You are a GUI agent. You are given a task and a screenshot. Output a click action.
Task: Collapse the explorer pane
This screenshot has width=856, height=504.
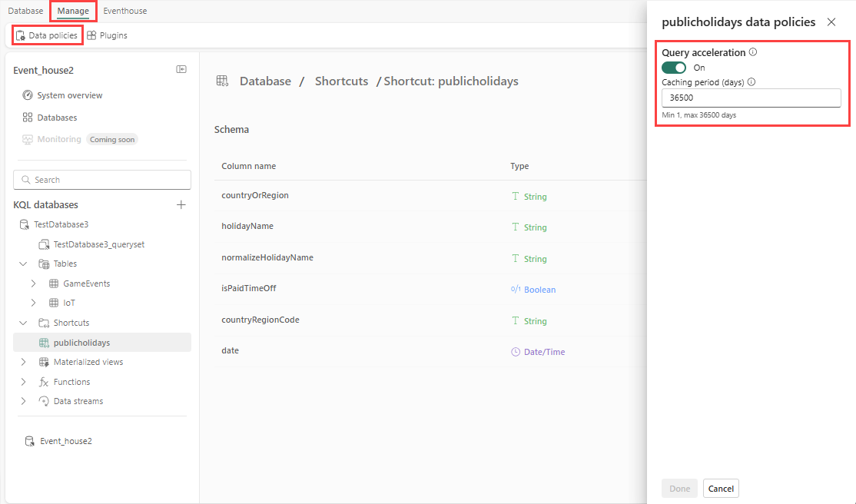tap(181, 68)
